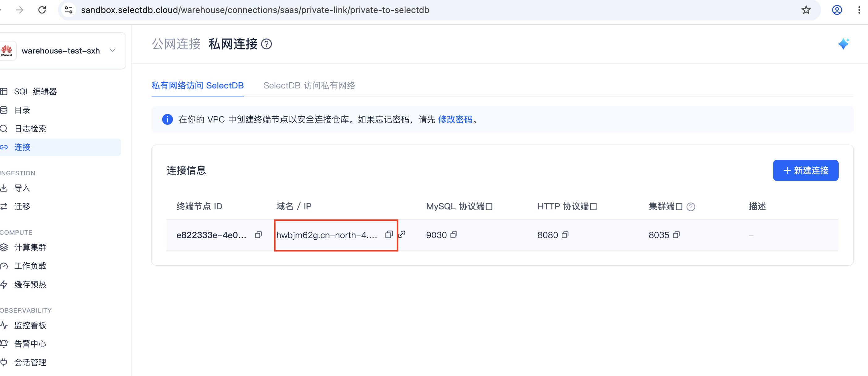Open 告警中心 under Observability
This screenshot has width=868, height=376.
pyautogui.click(x=30, y=344)
